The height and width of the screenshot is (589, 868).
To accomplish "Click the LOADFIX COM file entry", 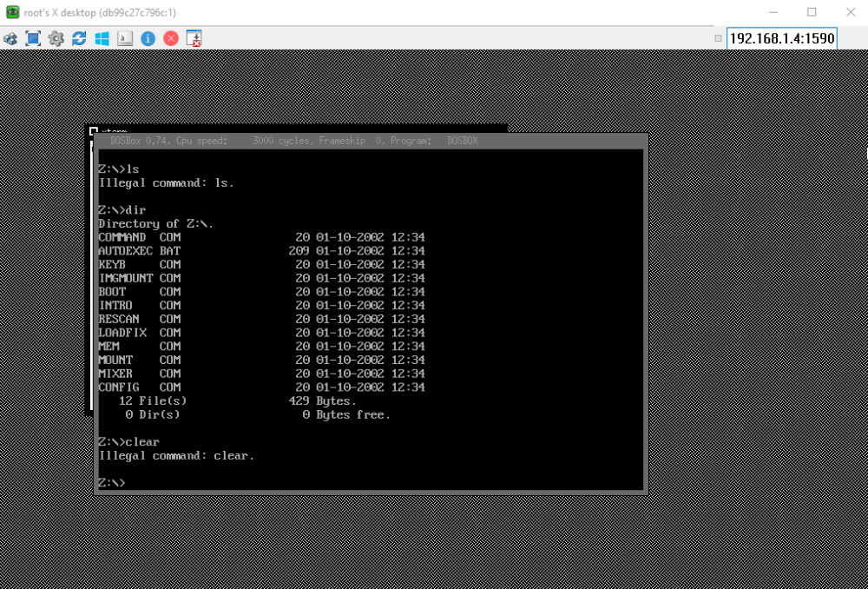I will pyautogui.click(x=262, y=333).
